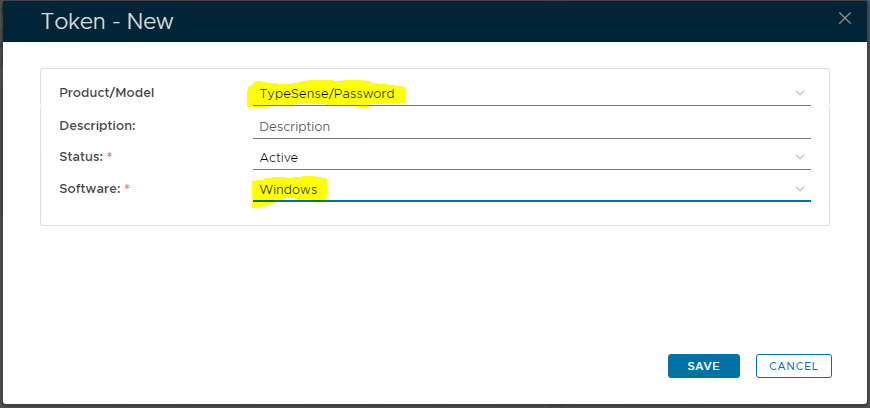Click the Software: field label
This screenshot has width=870, height=408.
(x=88, y=189)
